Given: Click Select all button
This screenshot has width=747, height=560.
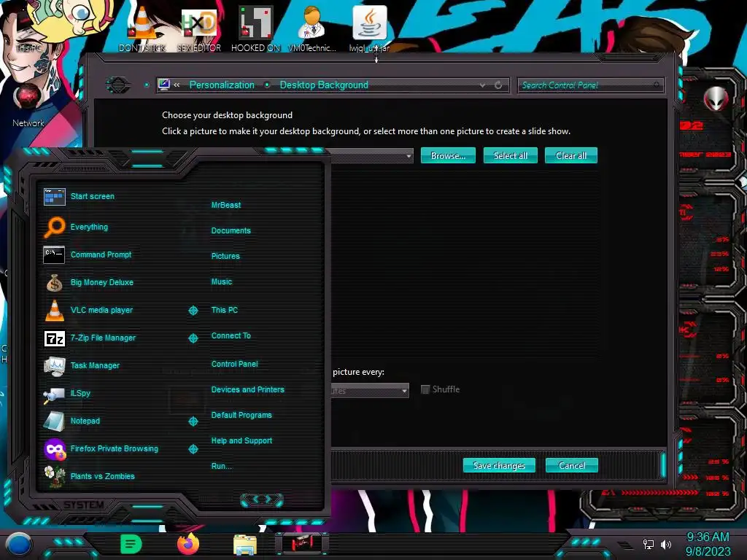Looking at the screenshot, I should point(510,156).
